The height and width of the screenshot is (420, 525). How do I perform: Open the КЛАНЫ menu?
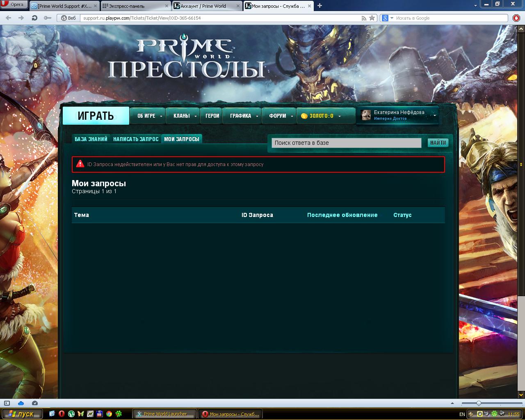tap(181, 116)
